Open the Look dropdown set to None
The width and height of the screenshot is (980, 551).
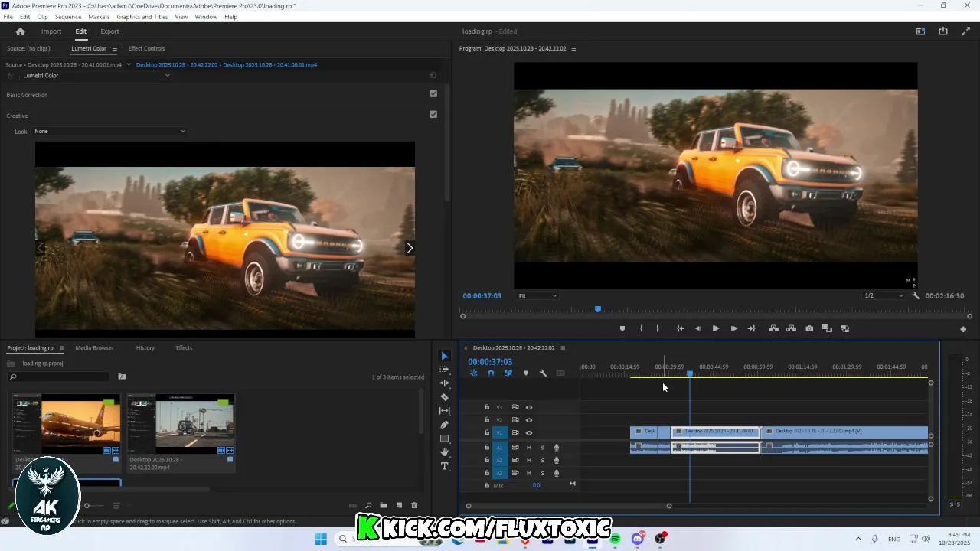[109, 131]
